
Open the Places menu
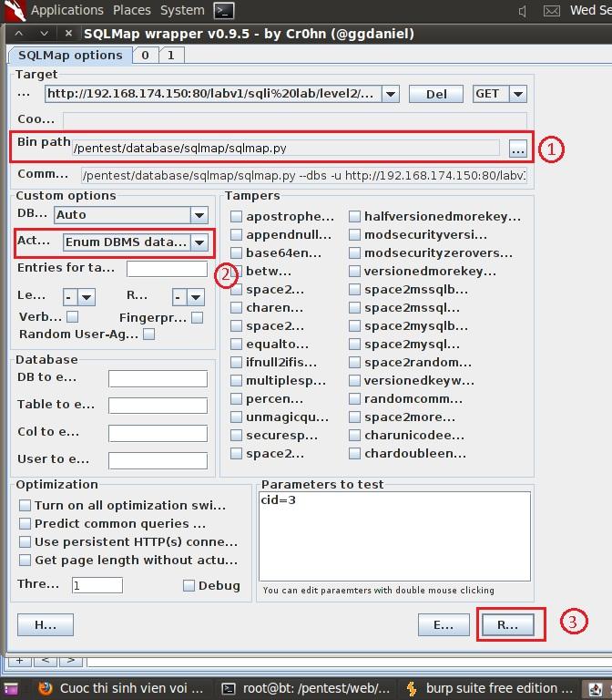(x=131, y=10)
